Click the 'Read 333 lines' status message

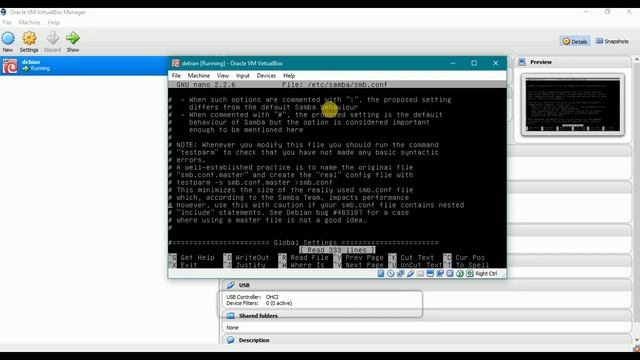tap(337, 250)
